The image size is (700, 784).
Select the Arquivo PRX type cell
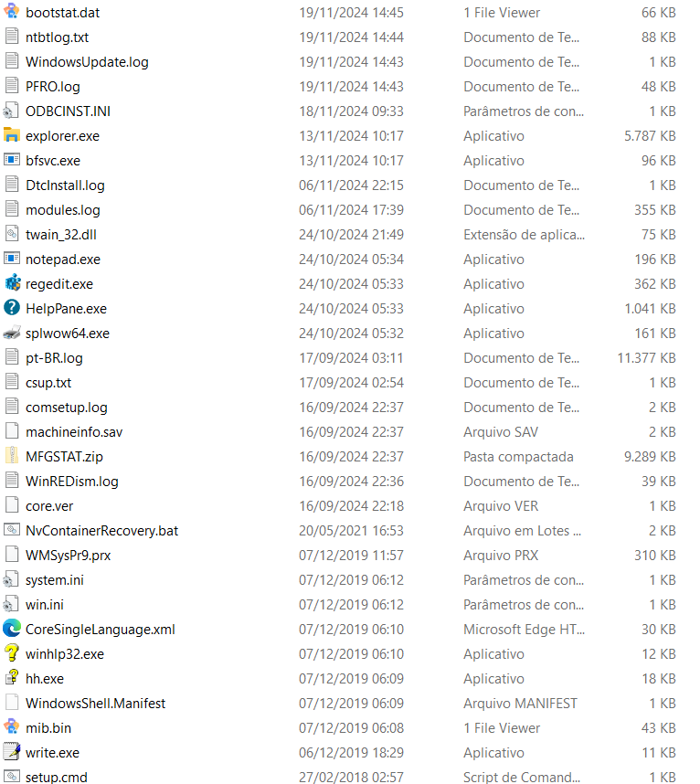click(501, 555)
